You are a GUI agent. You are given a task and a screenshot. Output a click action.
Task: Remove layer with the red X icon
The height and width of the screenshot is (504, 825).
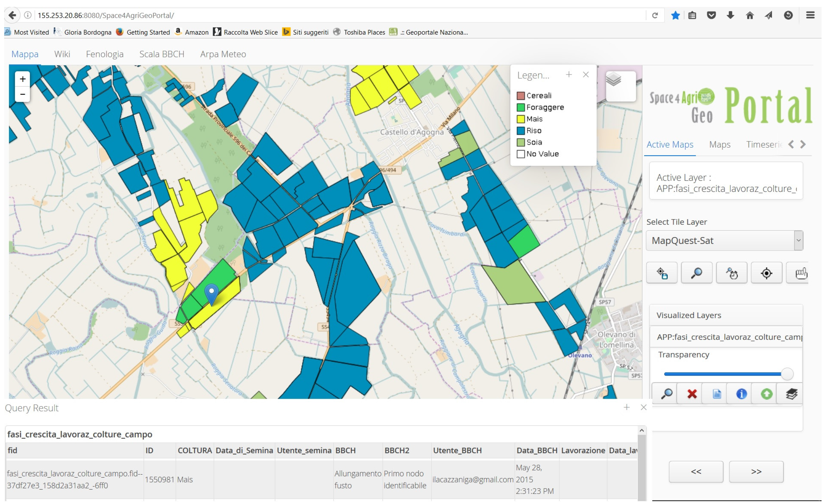tap(692, 394)
